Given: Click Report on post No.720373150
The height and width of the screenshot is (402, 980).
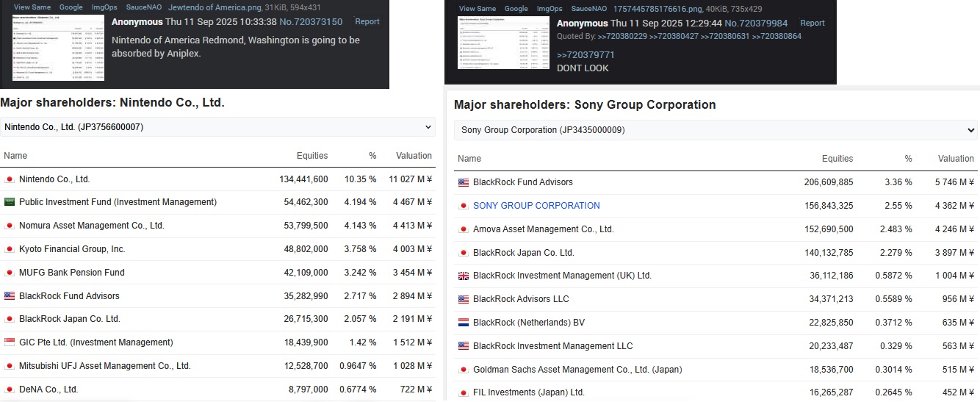Looking at the screenshot, I should pyautogui.click(x=367, y=22).
